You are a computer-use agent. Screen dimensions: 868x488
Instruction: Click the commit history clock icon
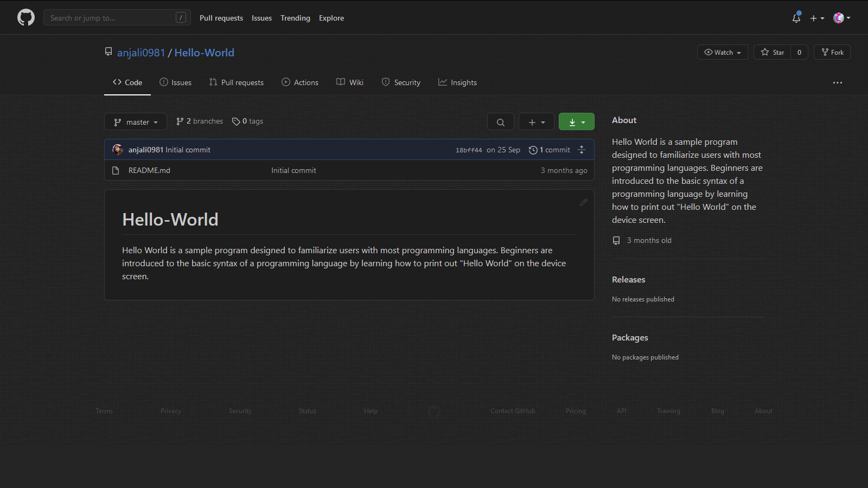pyautogui.click(x=533, y=150)
